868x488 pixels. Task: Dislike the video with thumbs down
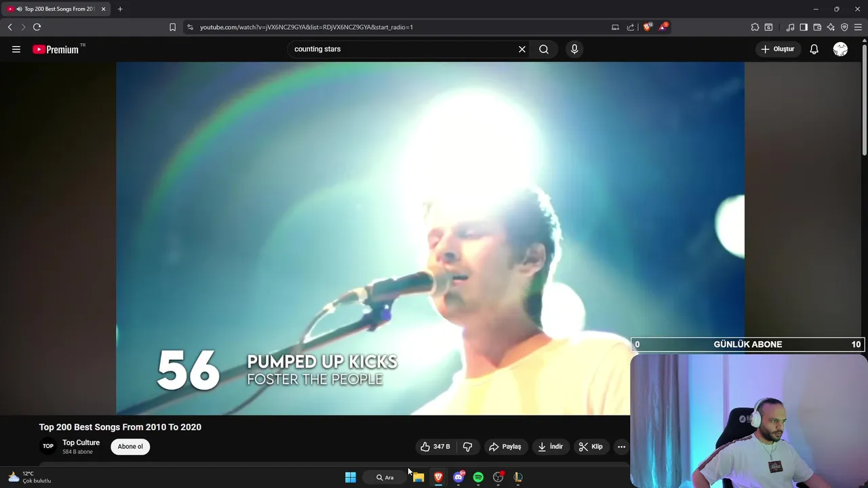[x=468, y=447]
